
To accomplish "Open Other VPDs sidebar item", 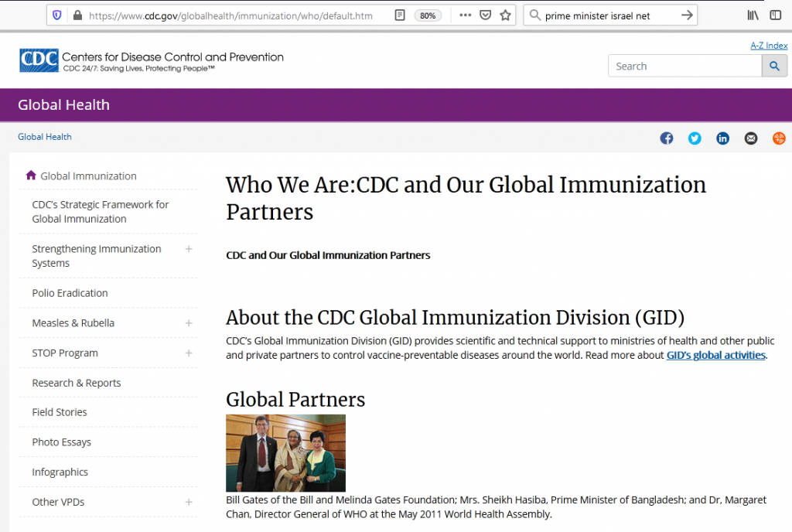I will pyautogui.click(x=58, y=502).
